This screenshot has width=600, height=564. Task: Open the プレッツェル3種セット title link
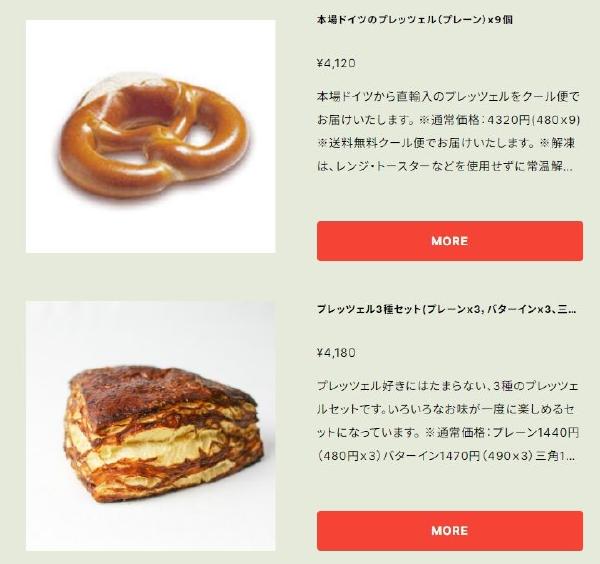click(446, 309)
